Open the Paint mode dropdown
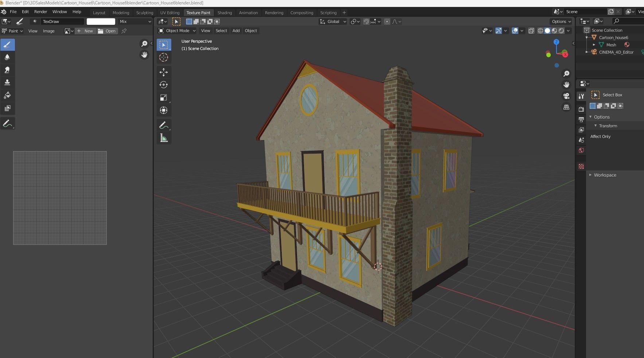Viewport: 644px width, 358px height. [12, 31]
